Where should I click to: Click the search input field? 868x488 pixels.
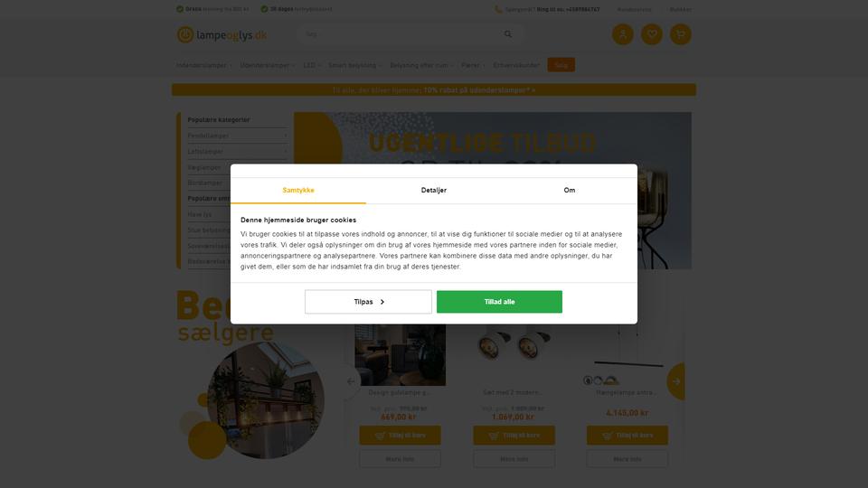tap(401, 34)
